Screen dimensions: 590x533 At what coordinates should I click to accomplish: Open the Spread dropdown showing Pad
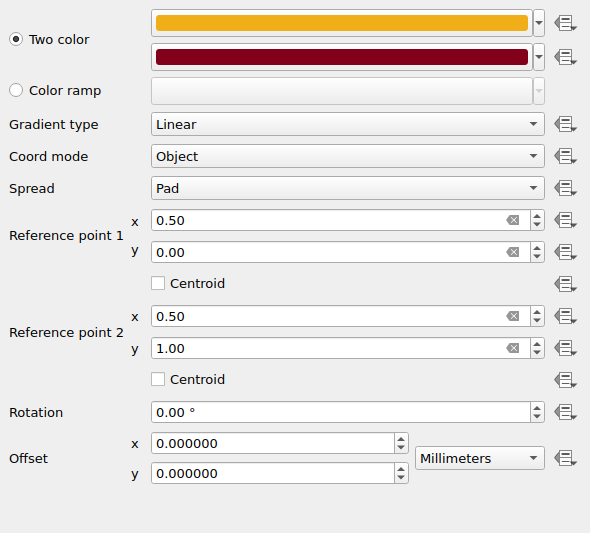(348, 188)
